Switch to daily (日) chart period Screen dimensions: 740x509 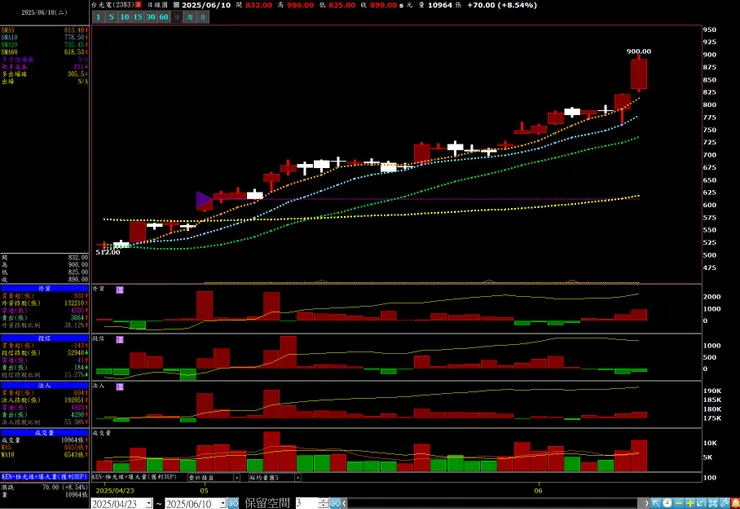(x=177, y=17)
